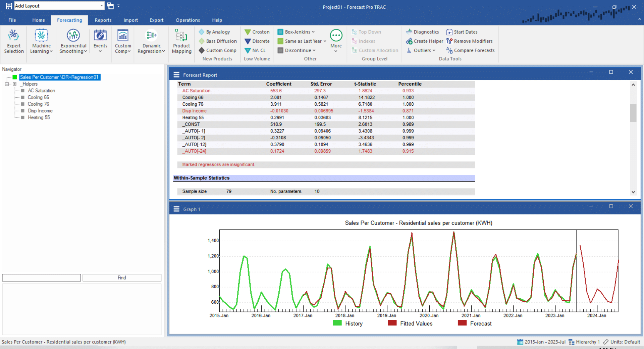This screenshot has height=349, width=644.
Task: Click the red Forecast legend swatch
Action: click(462, 323)
